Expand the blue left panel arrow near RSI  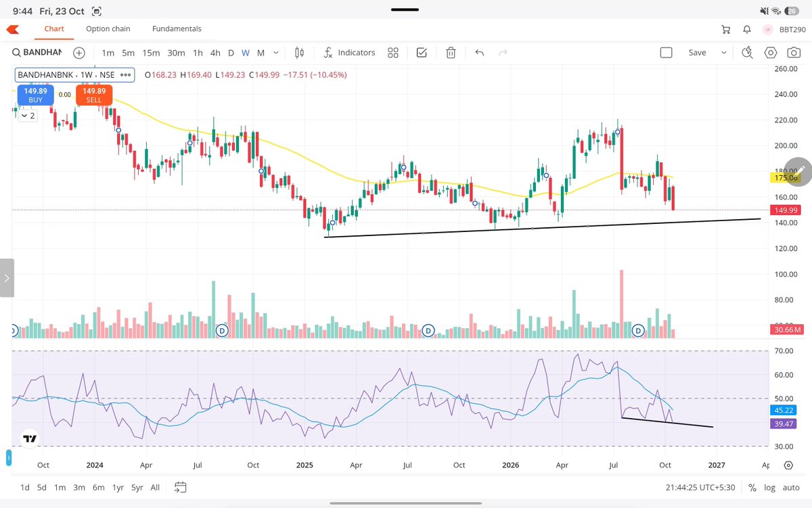click(8, 459)
